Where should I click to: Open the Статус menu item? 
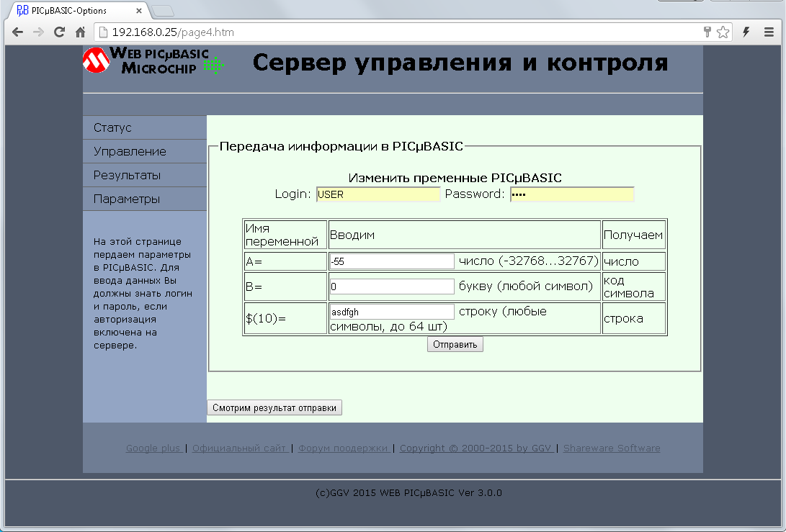pyautogui.click(x=145, y=127)
